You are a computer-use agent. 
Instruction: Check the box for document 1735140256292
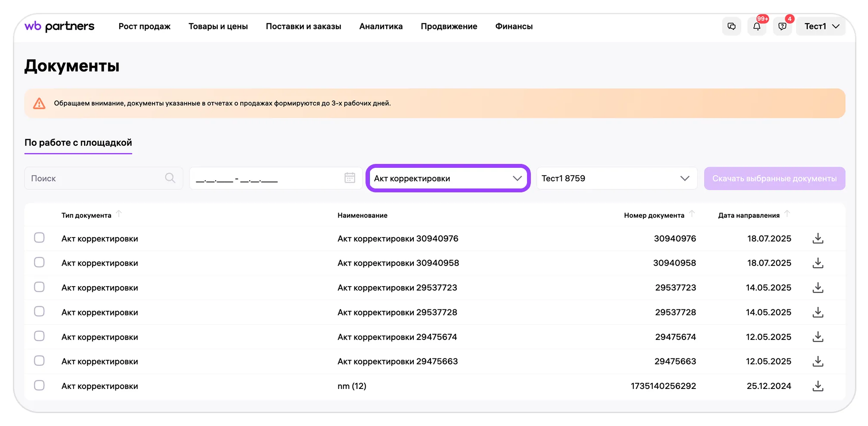[39, 386]
